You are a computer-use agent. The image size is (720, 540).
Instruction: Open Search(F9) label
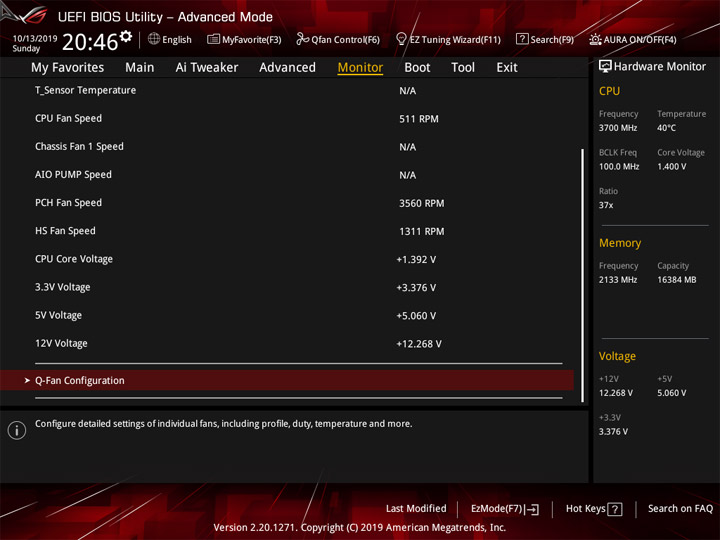pyautogui.click(x=552, y=39)
